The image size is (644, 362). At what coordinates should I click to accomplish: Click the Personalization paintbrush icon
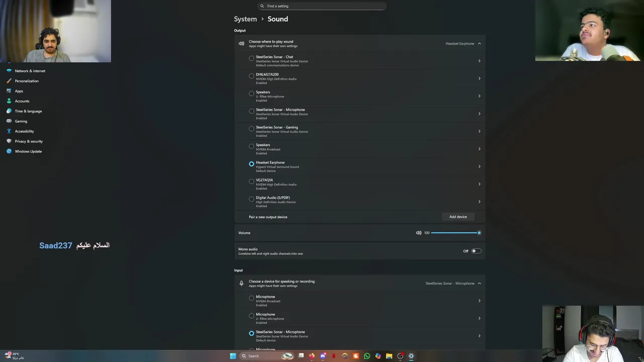pos(9,81)
